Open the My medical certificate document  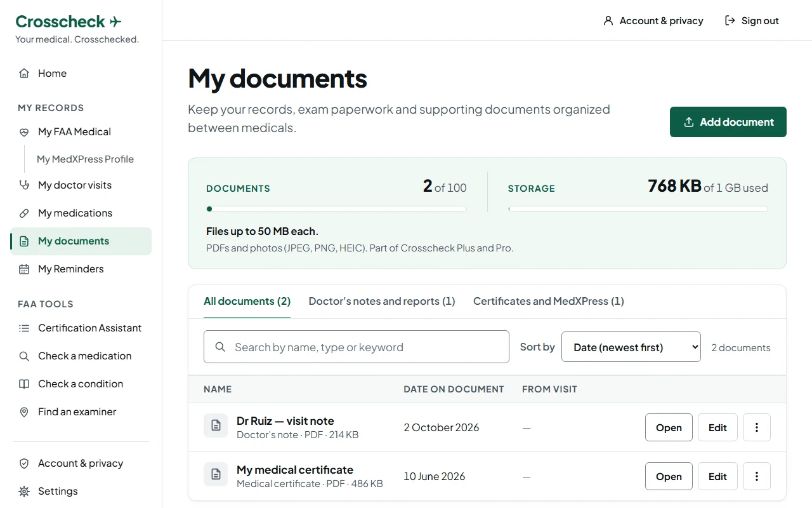click(669, 476)
